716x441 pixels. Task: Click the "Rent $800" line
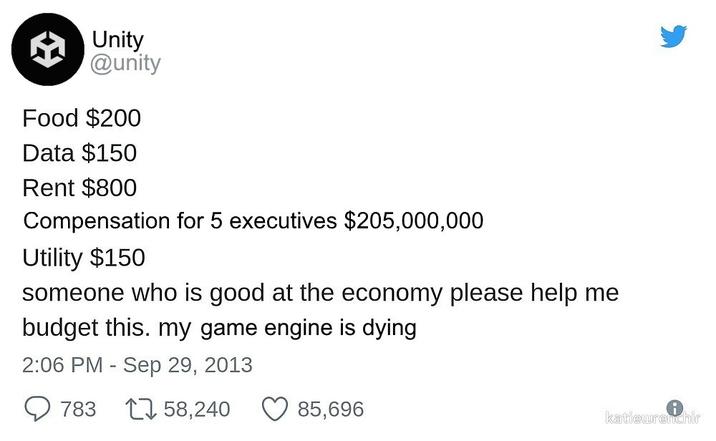(x=79, y=187)
